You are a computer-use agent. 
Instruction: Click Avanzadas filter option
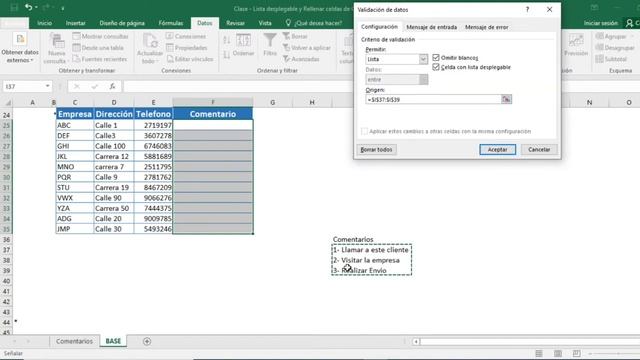(301, 59)
